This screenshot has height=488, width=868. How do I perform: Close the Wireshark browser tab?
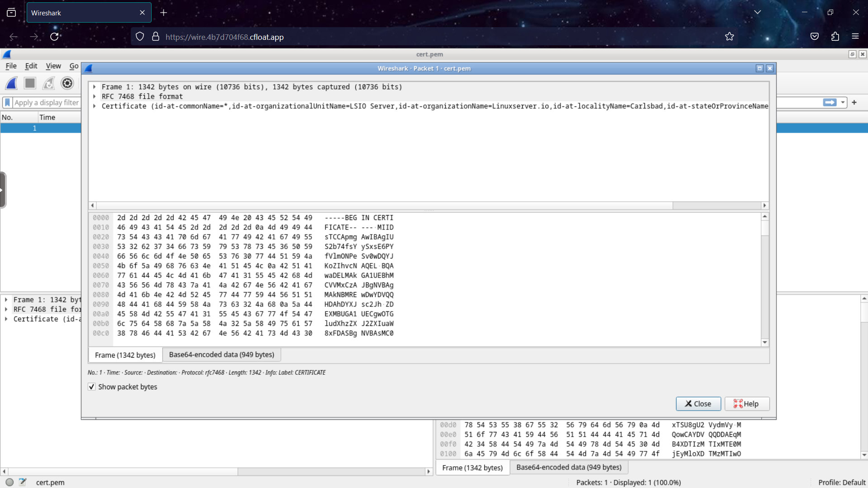(x=142, y=13)
